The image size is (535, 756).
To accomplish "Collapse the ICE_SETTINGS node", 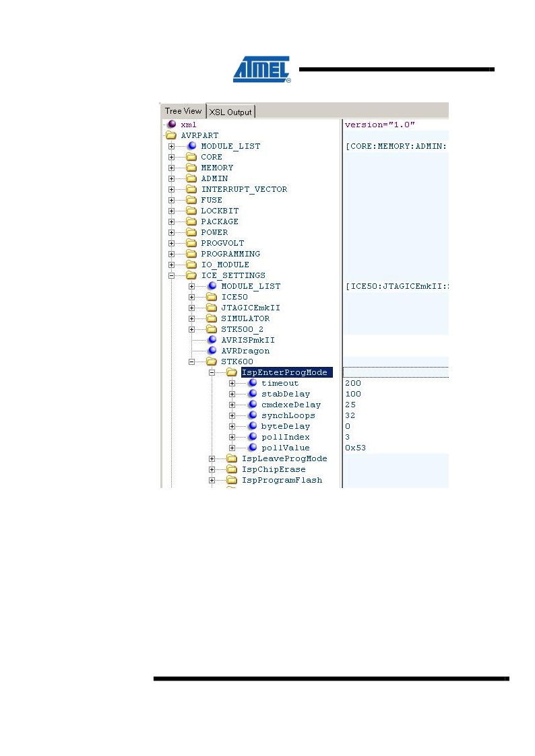I will (x=171, y=276).
